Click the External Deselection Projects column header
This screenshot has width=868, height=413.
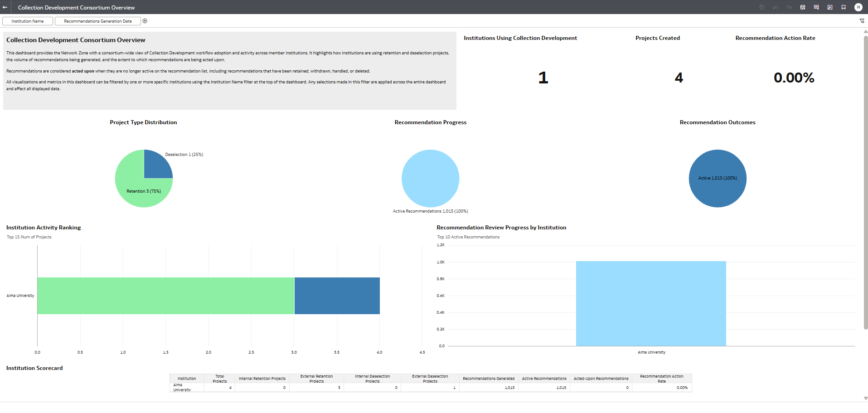point(430,379)
